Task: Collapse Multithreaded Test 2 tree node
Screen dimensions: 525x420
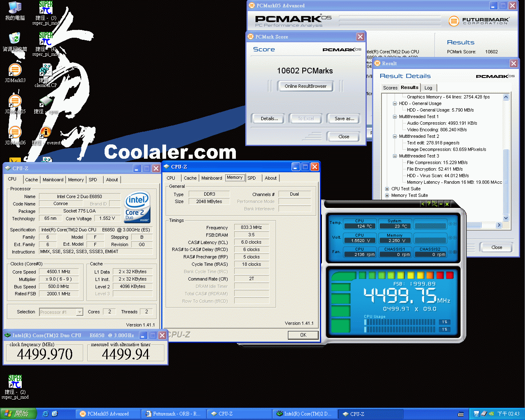Action: (395, 136)
